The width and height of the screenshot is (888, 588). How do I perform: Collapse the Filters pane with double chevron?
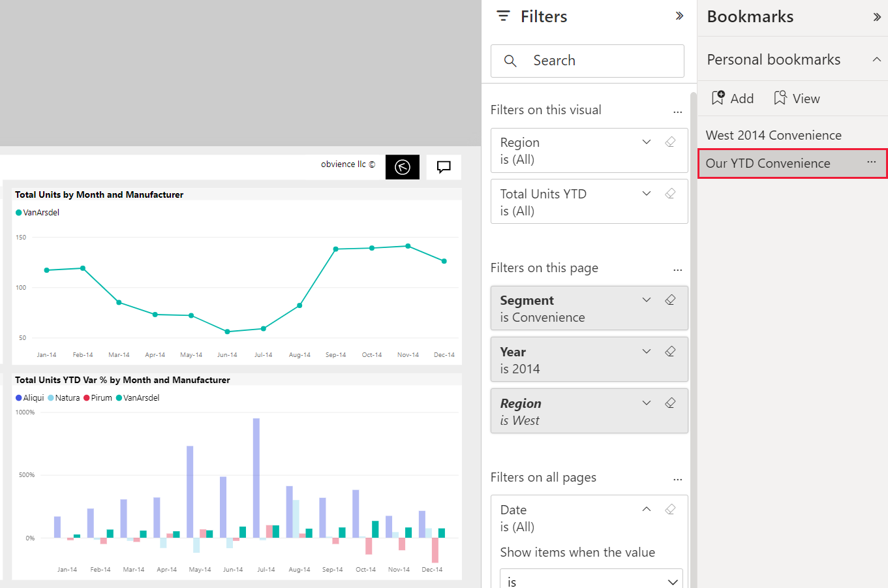point(679,16)
